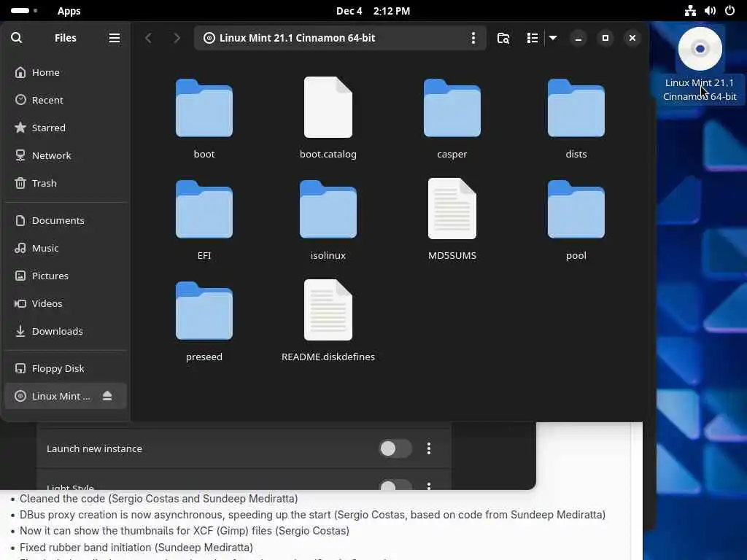Select the preseed folder
This screenshot has width=747, height=560.
point(204,321)
